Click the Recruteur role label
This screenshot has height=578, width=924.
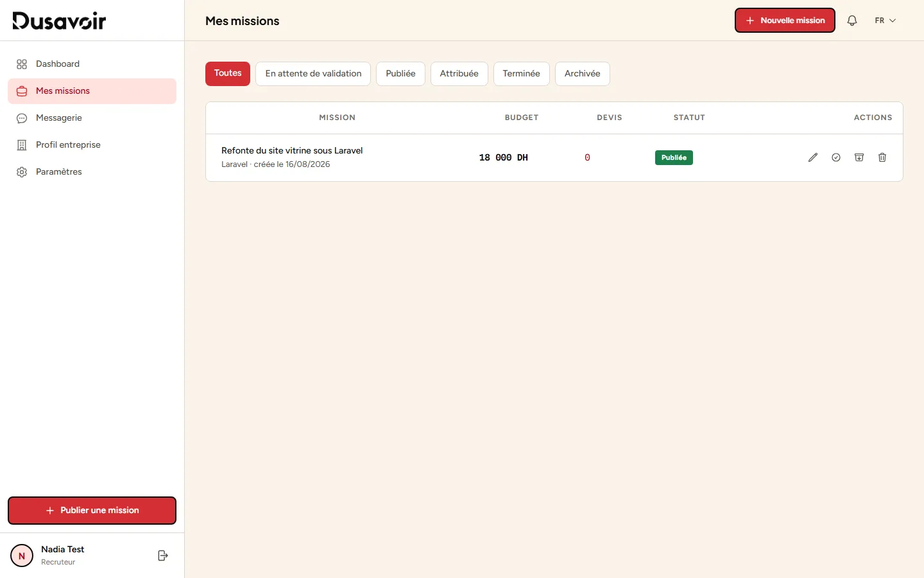click(x=58, y=562)
